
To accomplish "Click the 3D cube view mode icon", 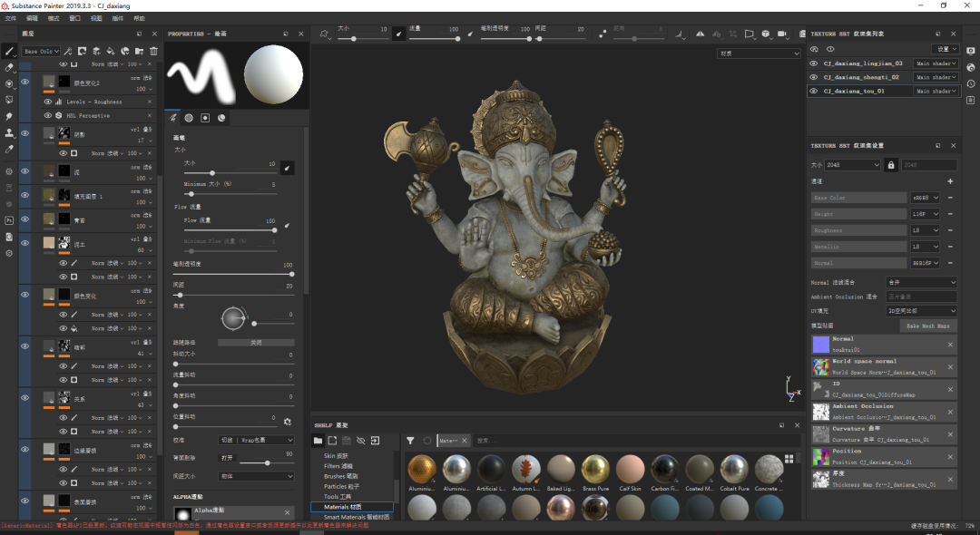I will (x=766, y=34).
